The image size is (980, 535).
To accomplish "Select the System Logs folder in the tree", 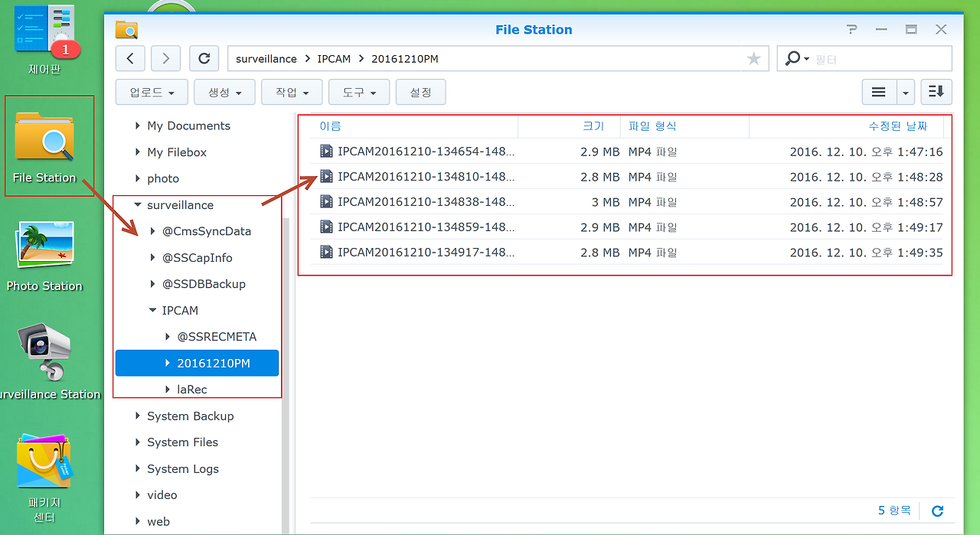I will (x=183, y=469).
